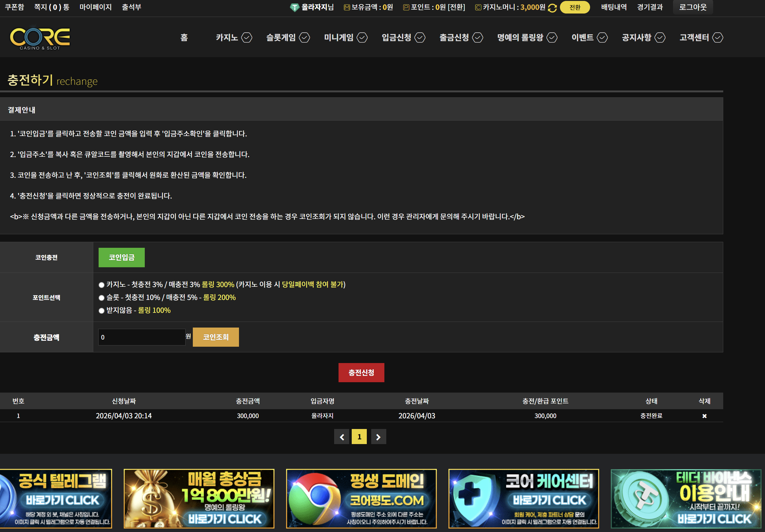This screenshot has width=765, height=532.
Task: Click the casino money refresh icon
Action: tap(552, 8)
